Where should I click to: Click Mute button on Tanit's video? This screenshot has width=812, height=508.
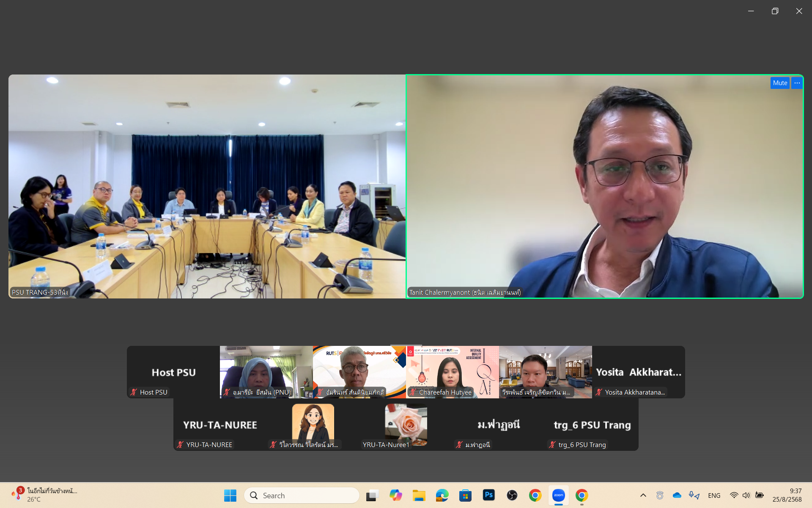[x=779, y=83]
